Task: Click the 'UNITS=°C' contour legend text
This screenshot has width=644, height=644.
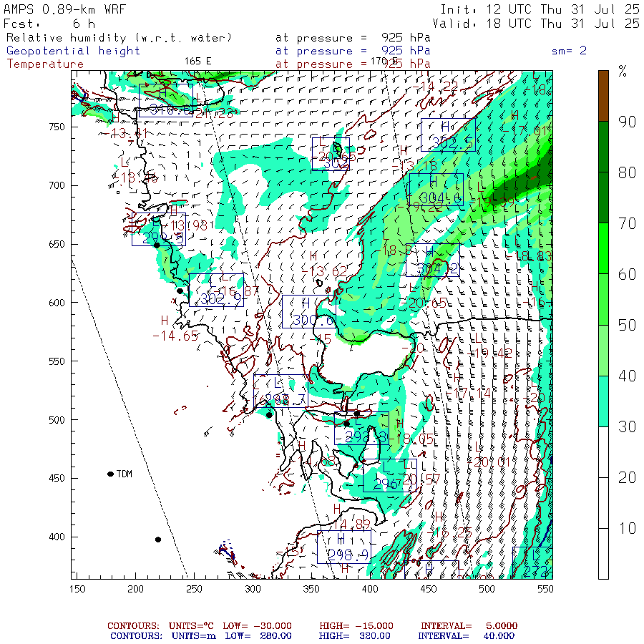Action: click(x=191, y=626)
